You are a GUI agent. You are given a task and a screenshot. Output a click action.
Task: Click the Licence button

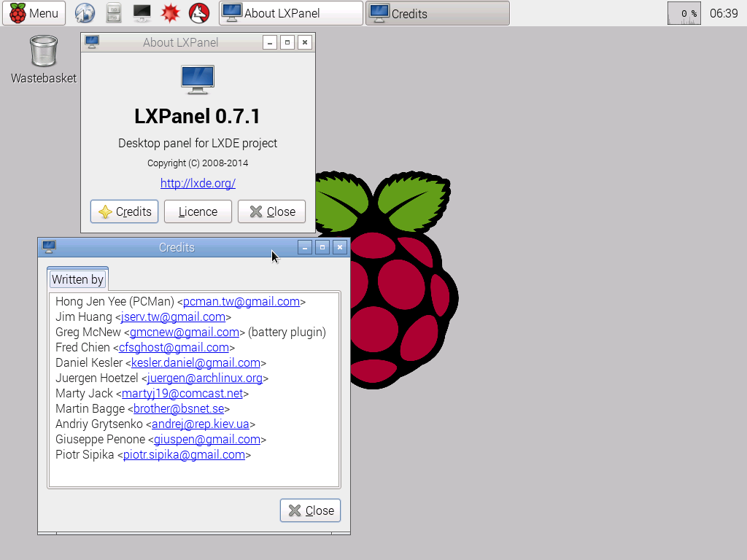(x=198, y=211)
